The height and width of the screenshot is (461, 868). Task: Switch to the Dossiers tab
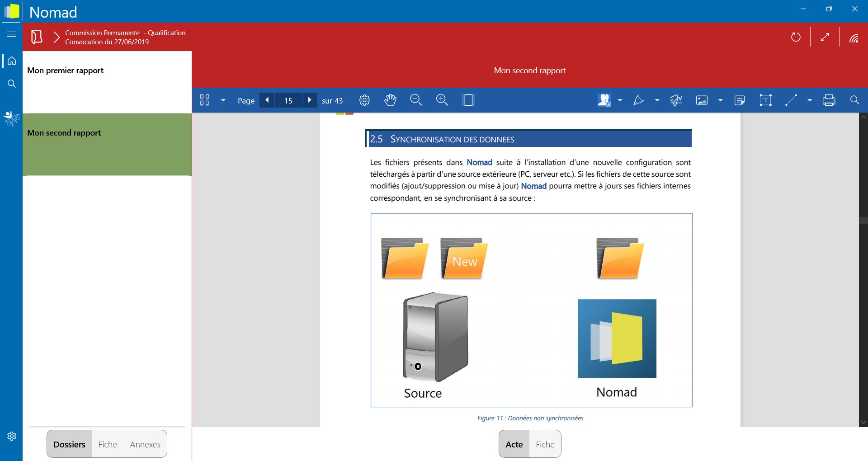[69, 444]
